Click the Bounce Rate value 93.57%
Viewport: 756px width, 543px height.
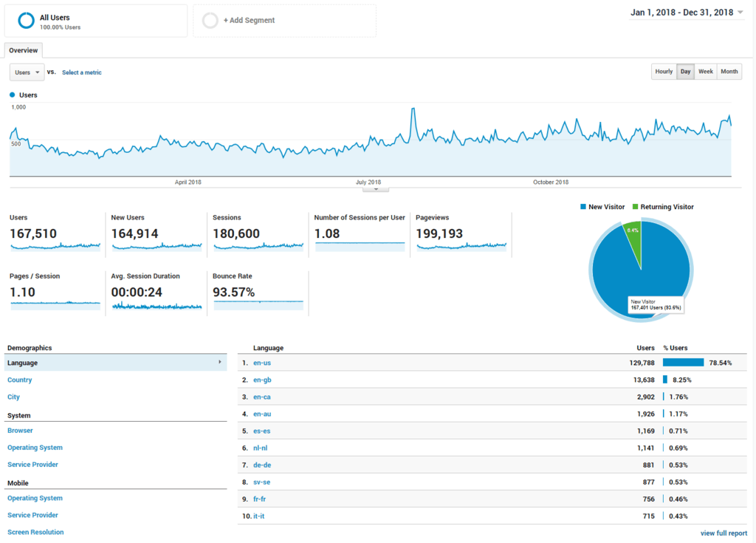point(234,292)
